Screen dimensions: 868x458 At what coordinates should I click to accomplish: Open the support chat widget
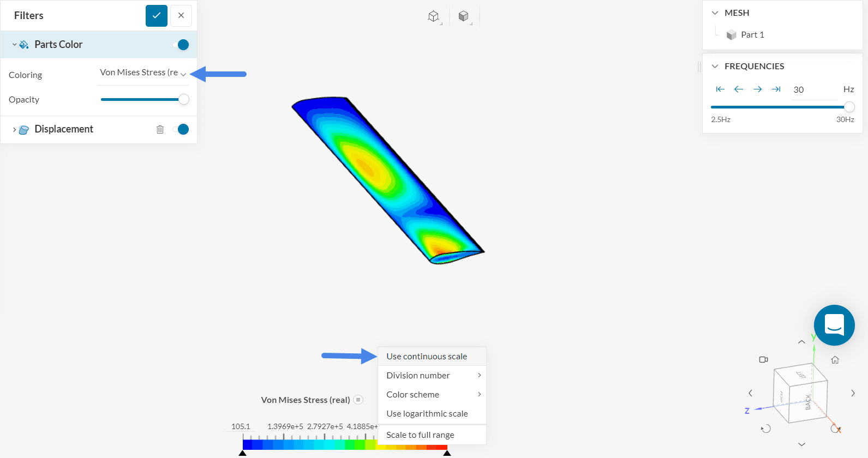coord(834,325)
